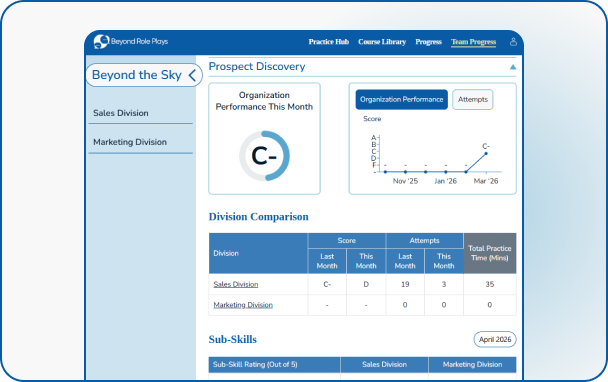Click the Beyond Role Plays logo
Viewport: 608px width, 382px height.
click(x=131, y=41)
